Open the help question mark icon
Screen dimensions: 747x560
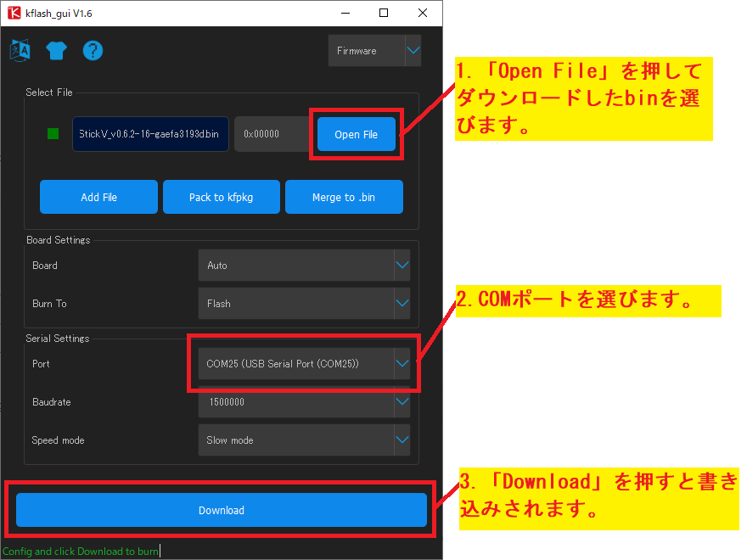tap(93, 50)
